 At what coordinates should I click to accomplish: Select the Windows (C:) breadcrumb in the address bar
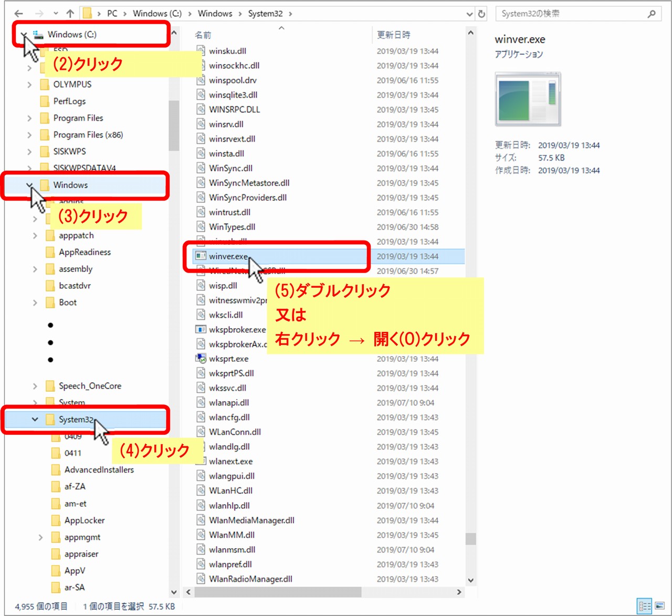point(157,14)
